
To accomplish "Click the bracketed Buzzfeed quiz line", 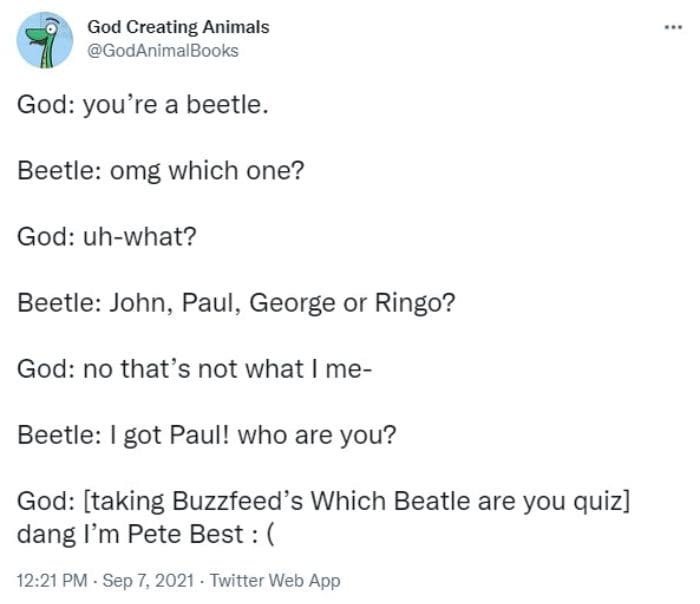I will tap(323, 501).
